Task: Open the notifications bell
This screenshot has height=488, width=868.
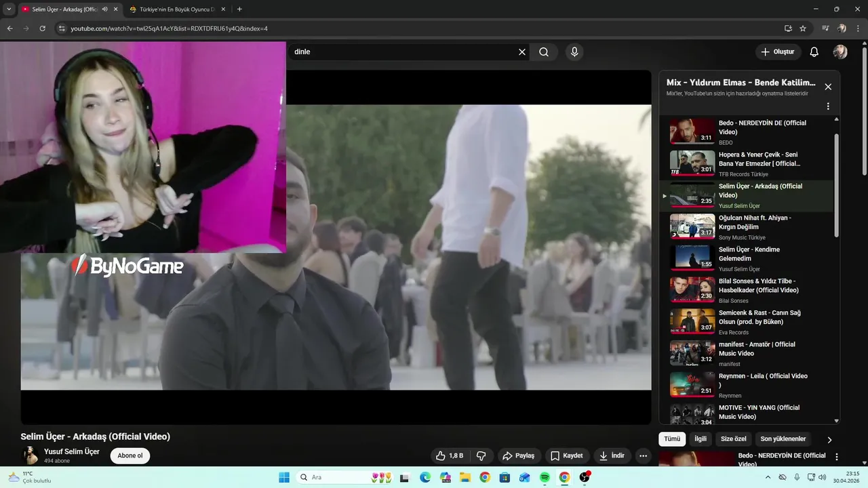Action: pos(814,52)
